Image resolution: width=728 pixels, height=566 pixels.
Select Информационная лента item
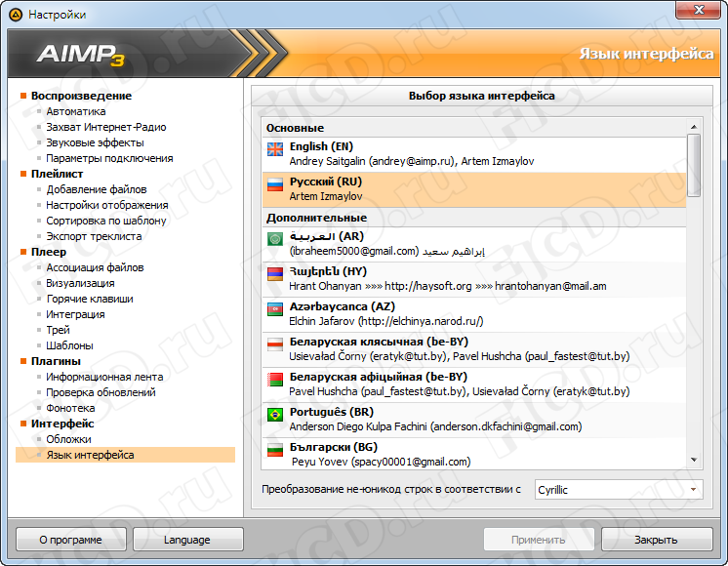click(104, 377)
